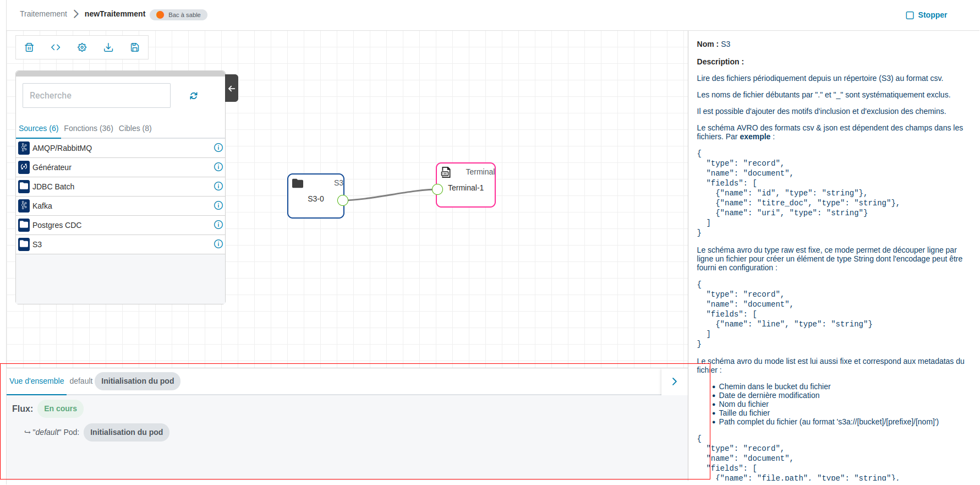Open the Vue d'ensemble tab
The height and width of the screenshot is (485, 980).
coord(36,381)
